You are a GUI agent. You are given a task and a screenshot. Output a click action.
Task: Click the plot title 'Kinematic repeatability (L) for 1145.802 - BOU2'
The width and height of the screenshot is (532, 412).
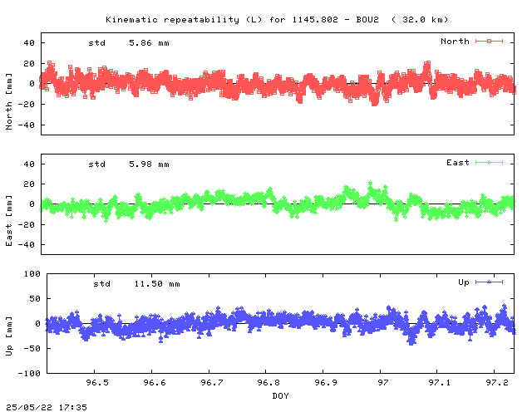242,20
